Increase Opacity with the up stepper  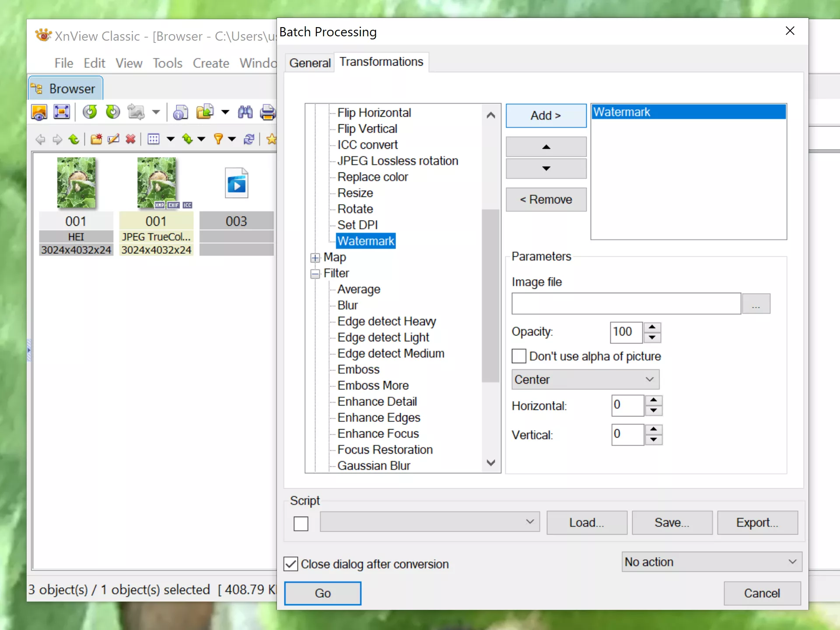coord(652,327)
